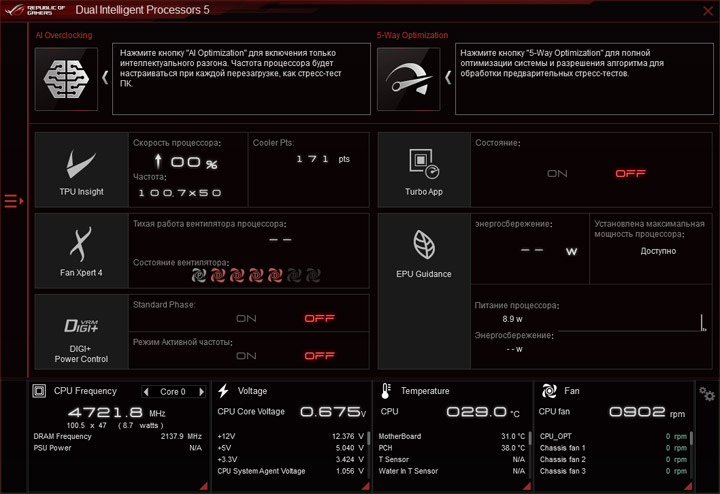Viewport: 720px width, 494px height.
Task: Click the Chassis fan 1 row
Action: (613, 448)
